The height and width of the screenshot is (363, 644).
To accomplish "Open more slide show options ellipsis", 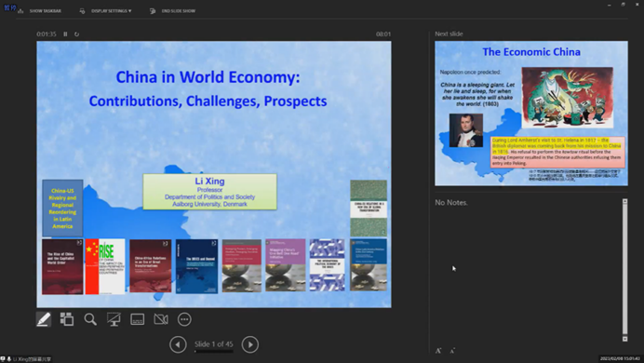I will pyautogui.click(x=184, y=319).
